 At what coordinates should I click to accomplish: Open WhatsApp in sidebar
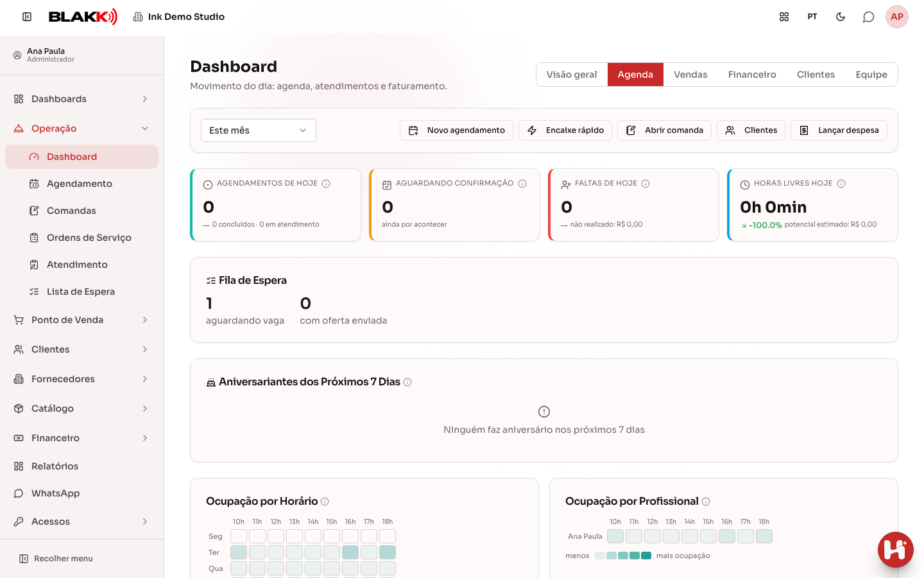coord(81,493)
